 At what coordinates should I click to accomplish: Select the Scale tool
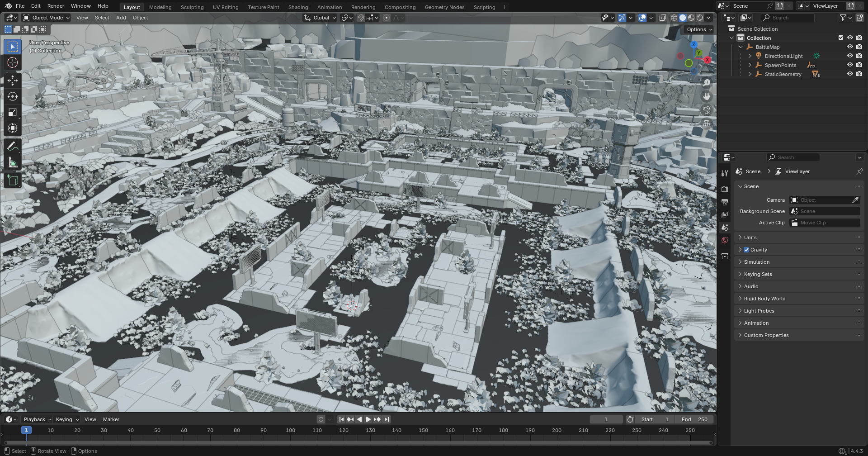(x=13, y=112)
